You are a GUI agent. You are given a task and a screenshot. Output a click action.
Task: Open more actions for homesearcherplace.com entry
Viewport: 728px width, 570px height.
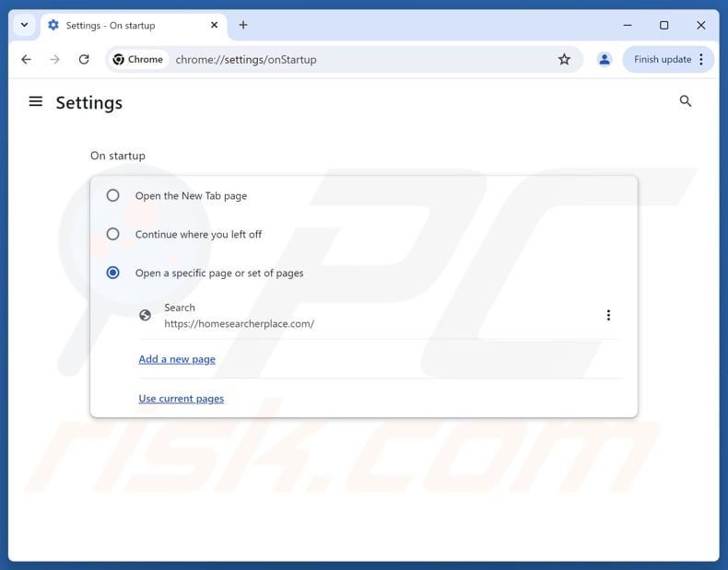pyautogui.click(x=608, y=315)
